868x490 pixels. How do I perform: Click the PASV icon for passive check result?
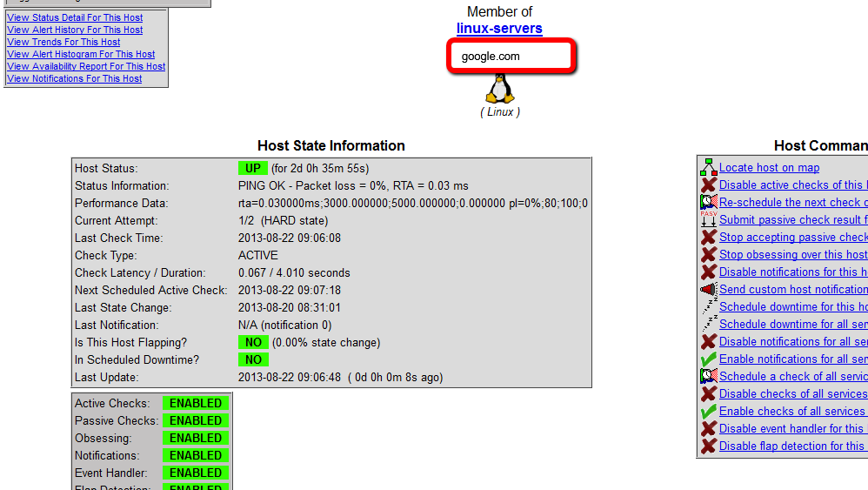(708, 219)
